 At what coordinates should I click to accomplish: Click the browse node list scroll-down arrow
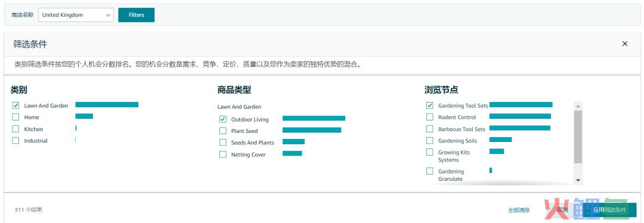tap(578, 180)
